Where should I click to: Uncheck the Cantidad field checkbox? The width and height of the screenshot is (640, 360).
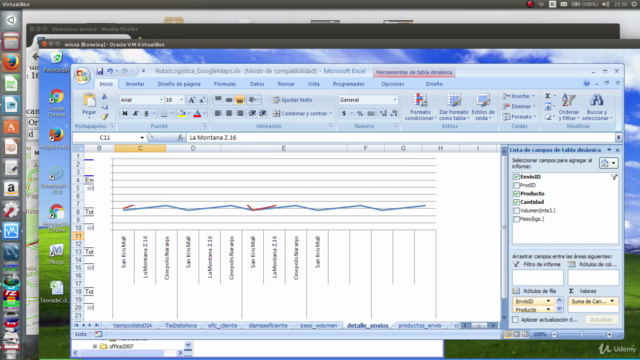pos(516,202)
